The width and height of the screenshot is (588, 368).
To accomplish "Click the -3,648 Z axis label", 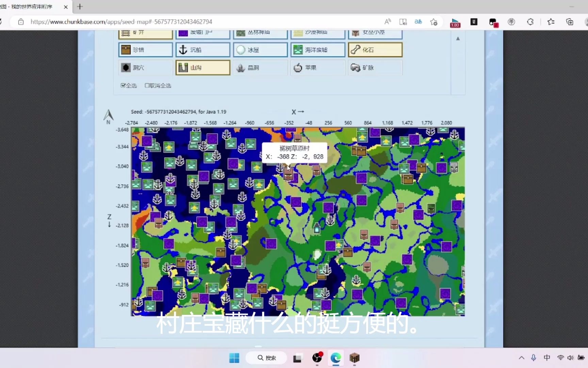I will coord(122,129).
